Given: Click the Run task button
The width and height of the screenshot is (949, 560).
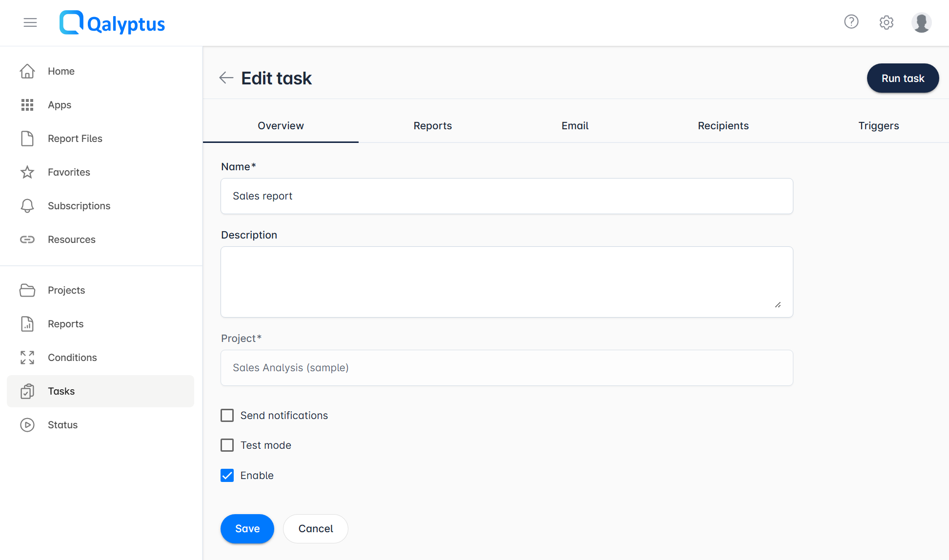Looking at the screenshot, I should (x=903, y=78).
